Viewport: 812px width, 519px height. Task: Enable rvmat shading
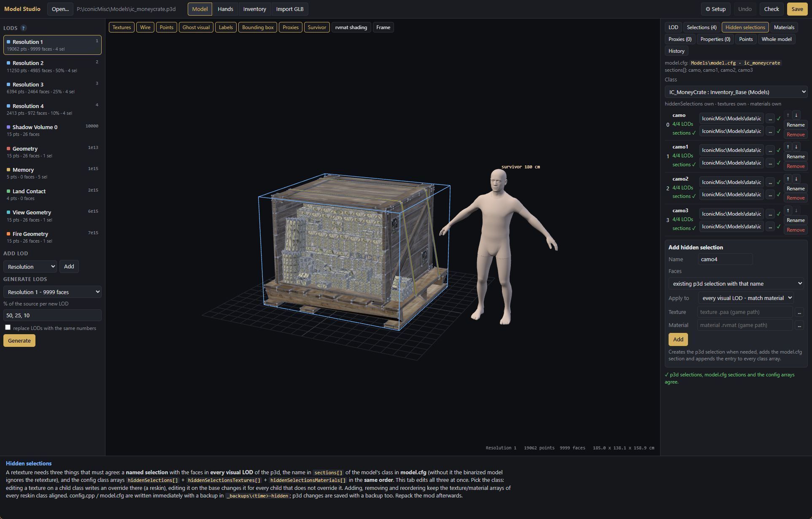(x=351, y=27)
